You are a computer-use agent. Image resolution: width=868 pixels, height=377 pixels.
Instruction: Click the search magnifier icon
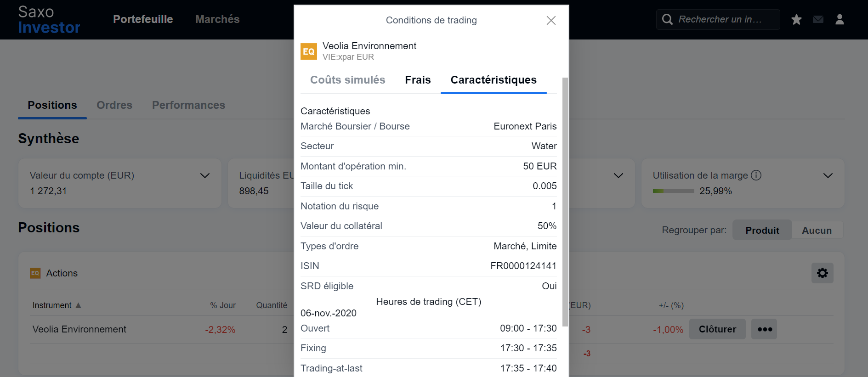[667, 19]
